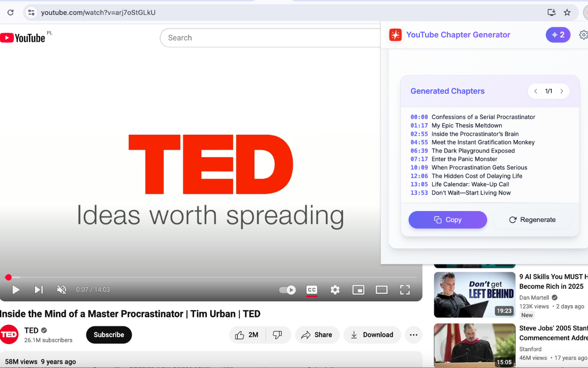Jump to chapter timestamp 04:55
This screenshot has height=368, width=588.
click(419, 143)
